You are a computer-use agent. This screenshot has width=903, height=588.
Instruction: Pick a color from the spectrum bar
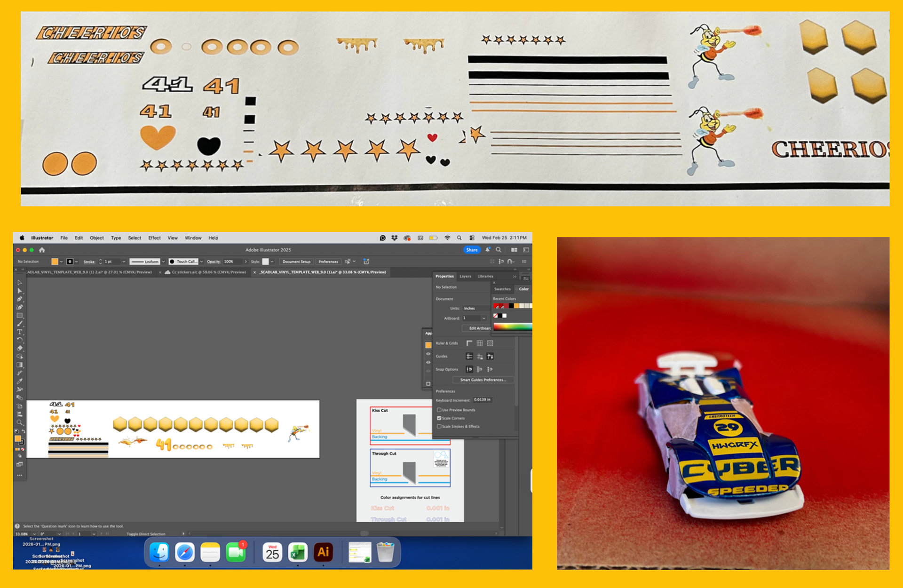coord(513,327)
